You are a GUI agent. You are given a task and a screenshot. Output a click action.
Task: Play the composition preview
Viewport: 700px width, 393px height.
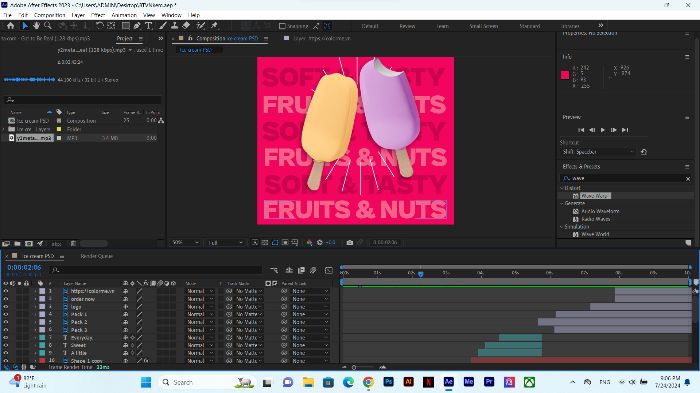603,130
